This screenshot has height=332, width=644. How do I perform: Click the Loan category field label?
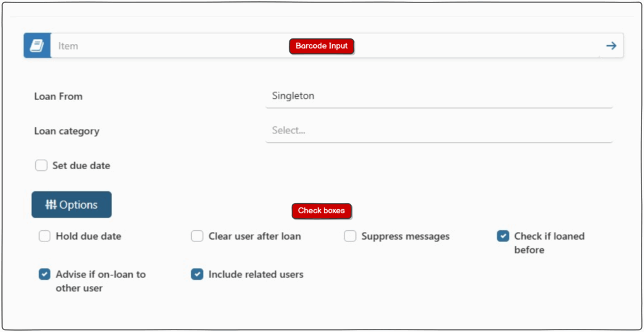coord(67,131)
